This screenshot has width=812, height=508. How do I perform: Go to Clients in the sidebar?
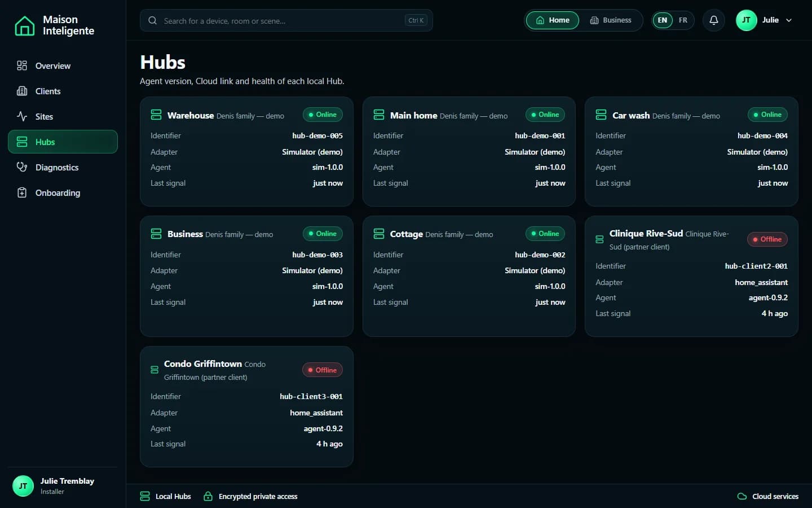pos(63,91)
